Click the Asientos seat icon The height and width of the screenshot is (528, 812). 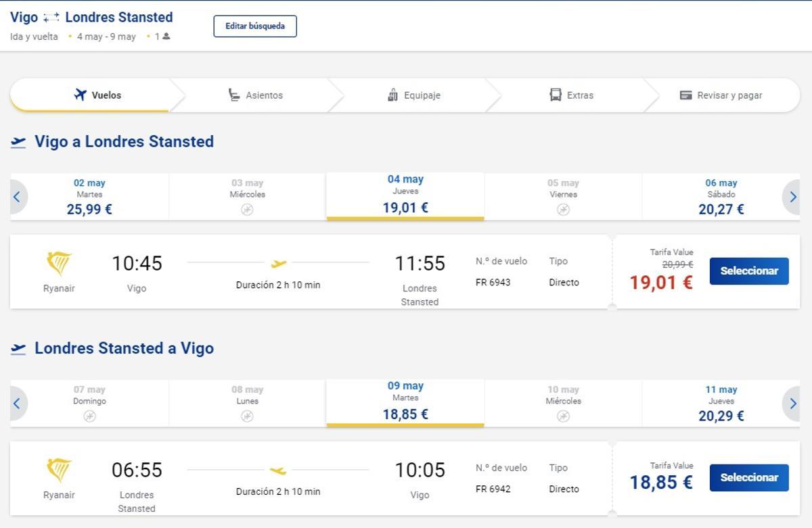click(x=234, y=95)
